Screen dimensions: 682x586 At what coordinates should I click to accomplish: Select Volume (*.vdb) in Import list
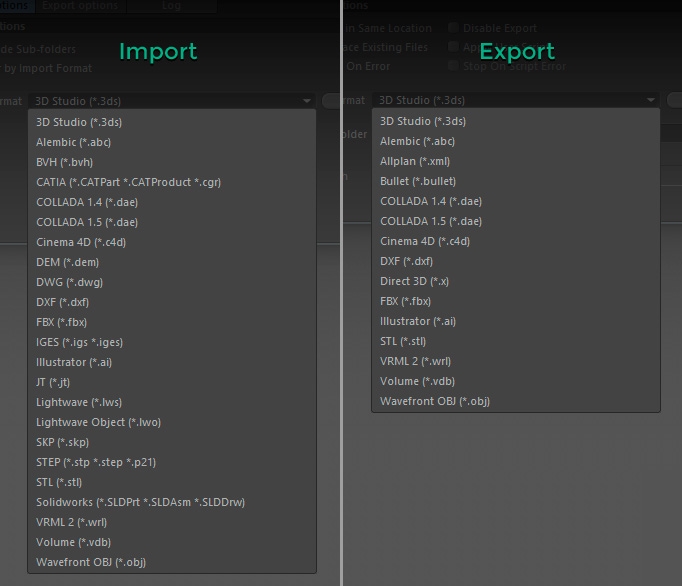172,542
